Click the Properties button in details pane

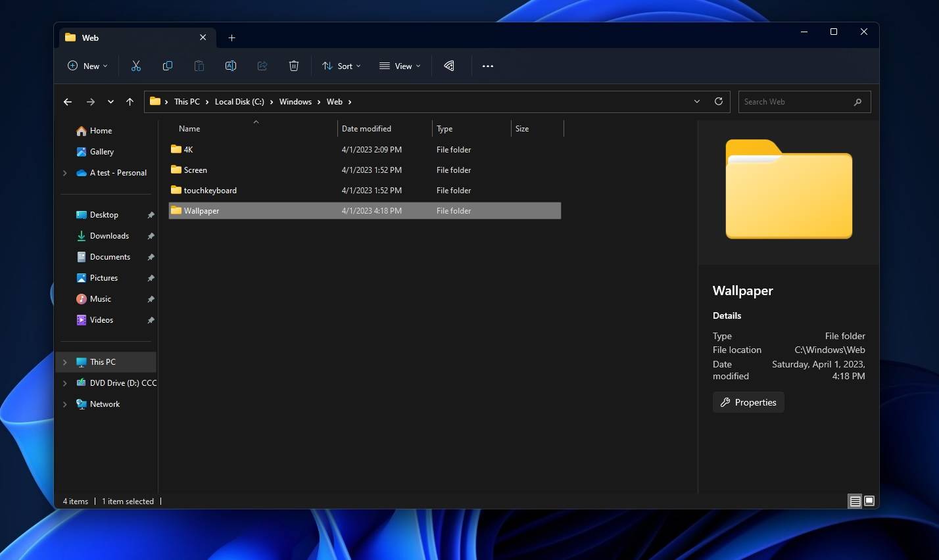click(x=748, y=402)
